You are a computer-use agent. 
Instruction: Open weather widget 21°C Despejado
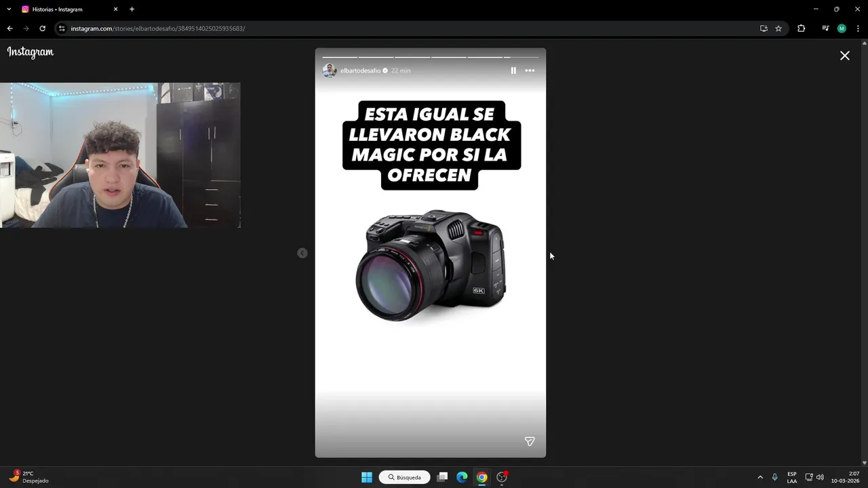tap(29, 477)
